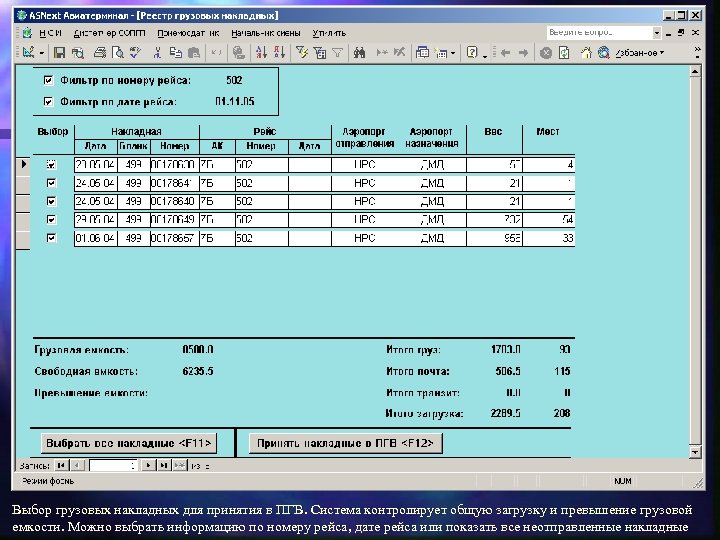Click the web Forward arrow icon

tap(523, 53)
